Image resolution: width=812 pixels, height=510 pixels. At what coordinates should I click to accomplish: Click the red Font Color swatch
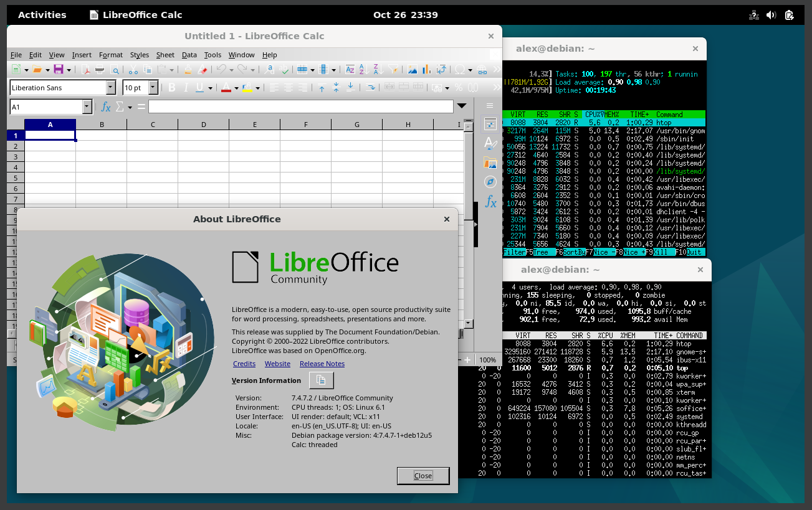tap(226, 88)
